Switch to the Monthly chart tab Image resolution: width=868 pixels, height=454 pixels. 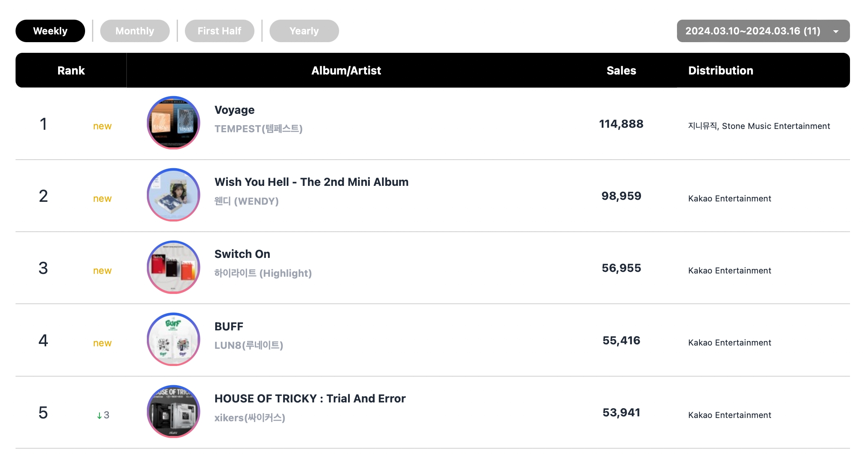tap(135, 31)
